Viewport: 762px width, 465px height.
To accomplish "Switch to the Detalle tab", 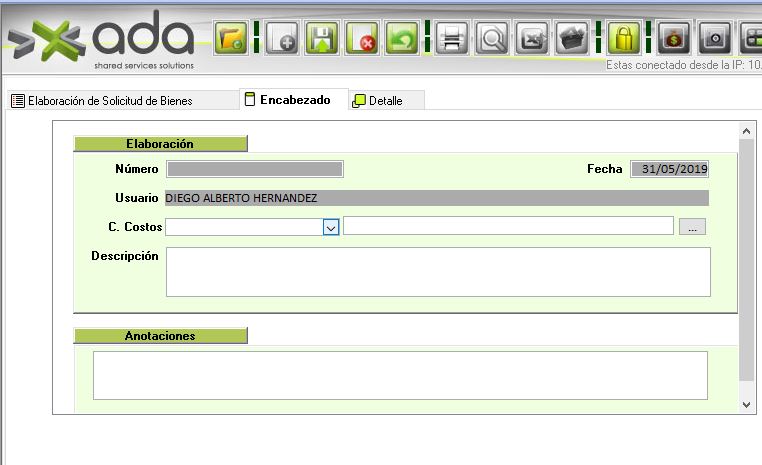I will pos(385,101).
